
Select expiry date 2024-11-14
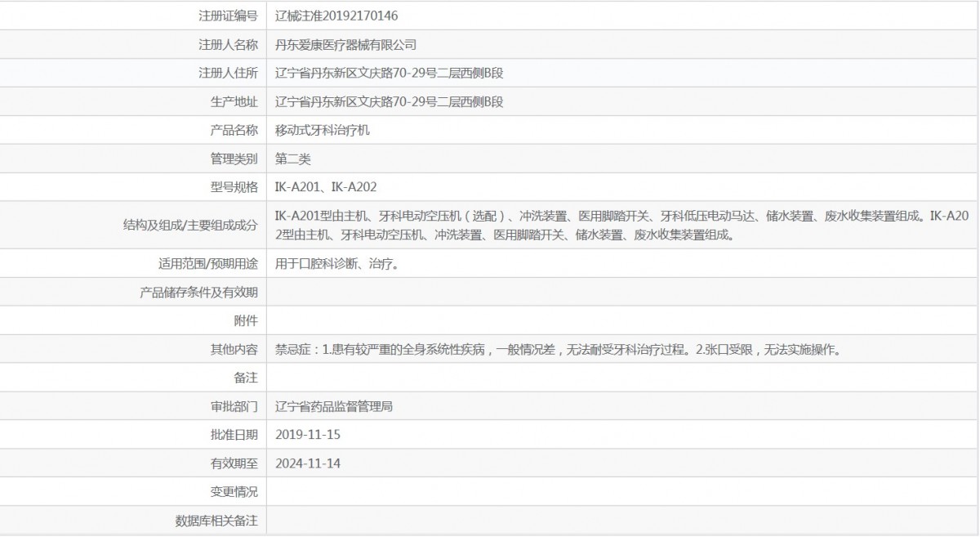[x=308, y=463]
